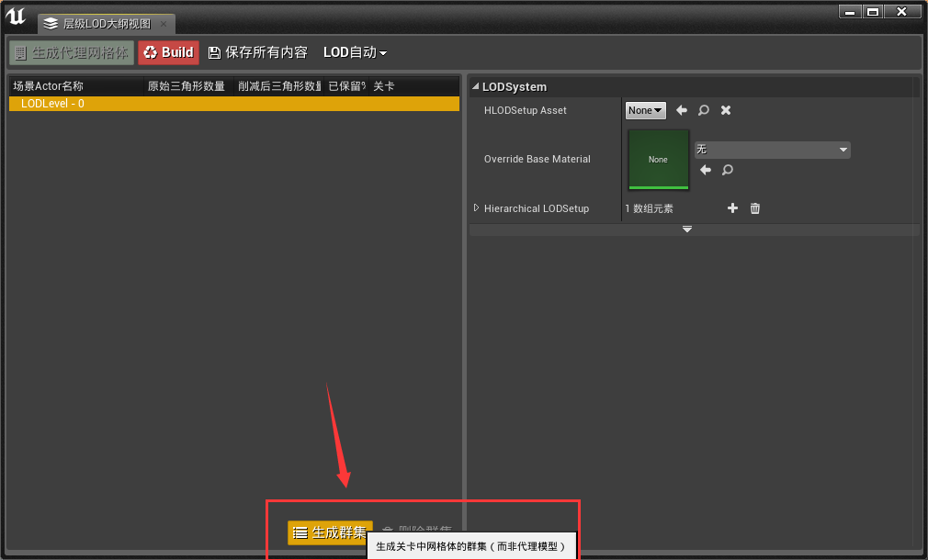Screen dimensions: 928x560
Task: Click 保存所有内容 save button
Action: tap(257, 52)
